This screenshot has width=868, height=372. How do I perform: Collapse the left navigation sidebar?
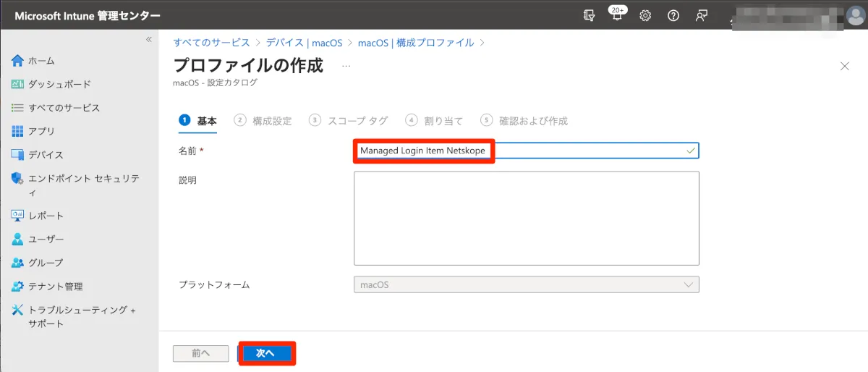point(148,39)
